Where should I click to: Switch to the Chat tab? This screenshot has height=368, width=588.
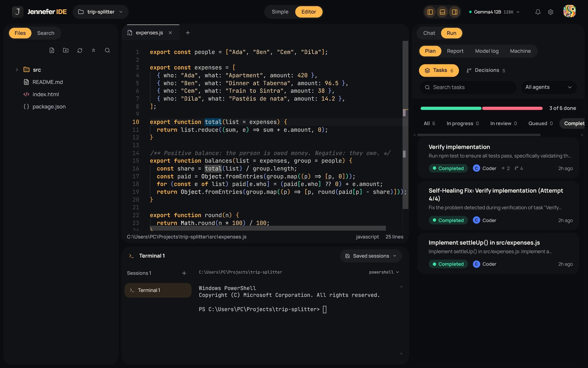[429, 33]
